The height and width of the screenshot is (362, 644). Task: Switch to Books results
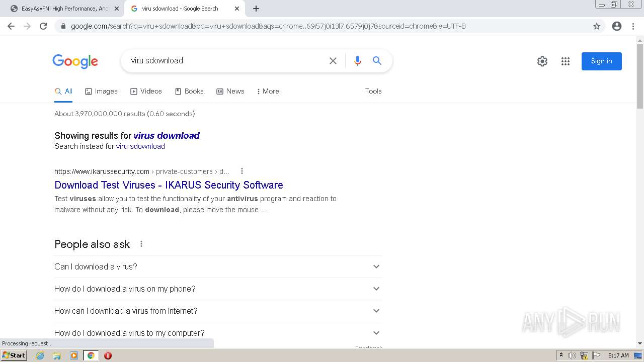point(189,91)
